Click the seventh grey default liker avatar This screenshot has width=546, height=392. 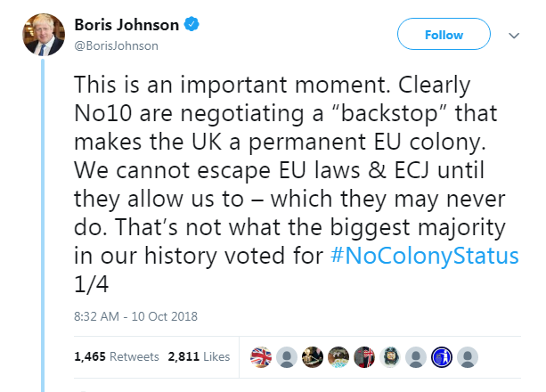415,357
